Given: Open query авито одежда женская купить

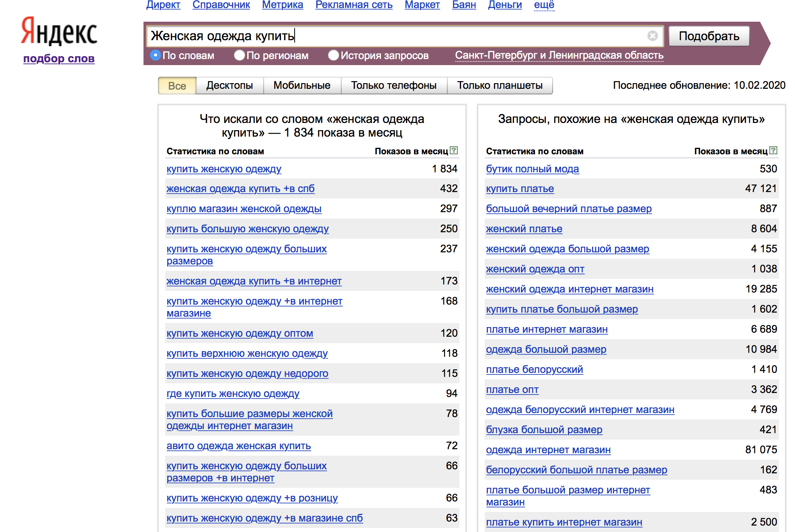Looking at the screenshot, I should click(x=239, y=446).
